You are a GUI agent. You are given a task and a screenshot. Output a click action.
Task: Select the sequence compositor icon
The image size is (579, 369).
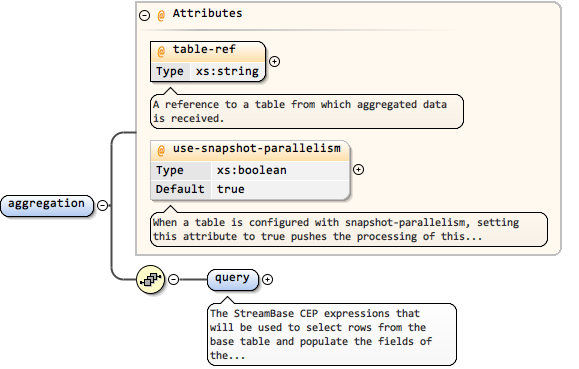point(150,279)
